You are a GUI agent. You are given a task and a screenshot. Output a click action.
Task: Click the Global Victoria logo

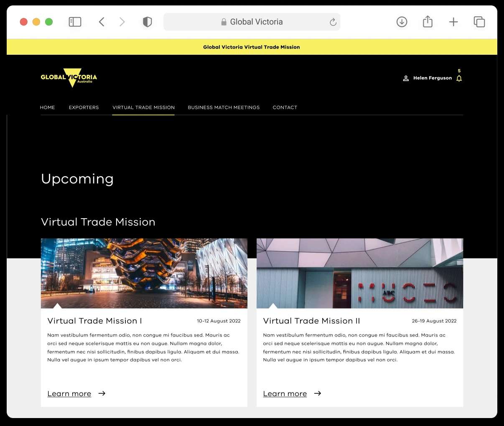tap(69, 78)
